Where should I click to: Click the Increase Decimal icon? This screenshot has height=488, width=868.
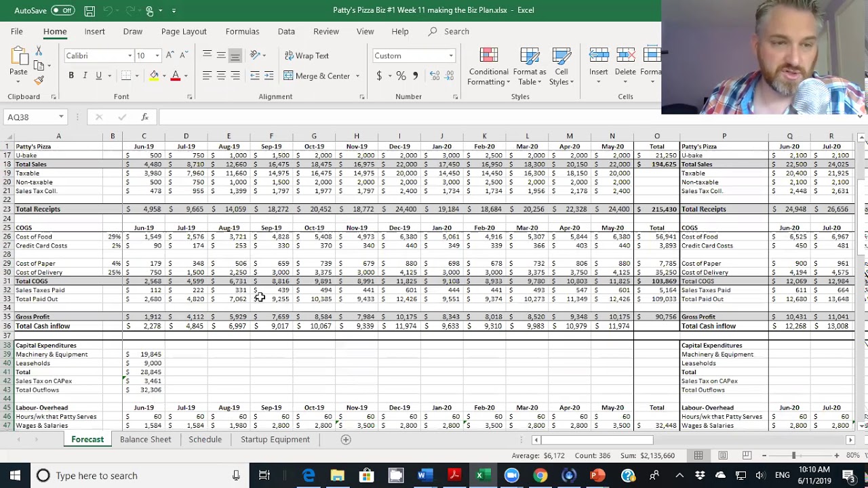435,76
